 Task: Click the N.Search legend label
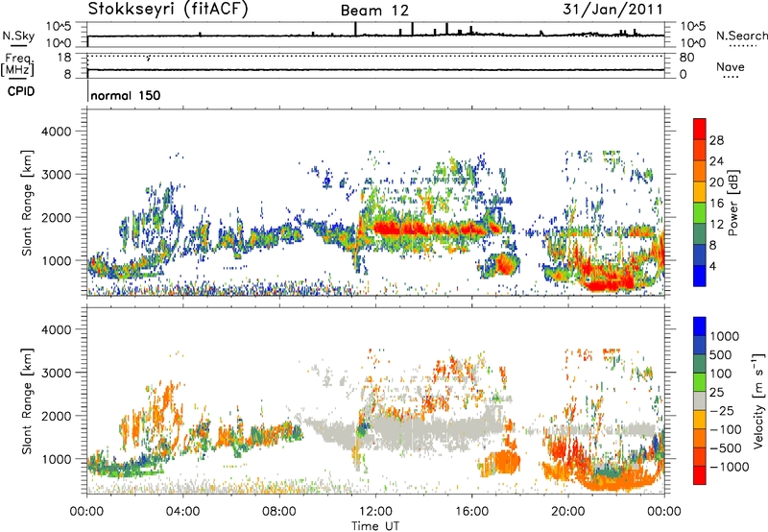(741, 36)
